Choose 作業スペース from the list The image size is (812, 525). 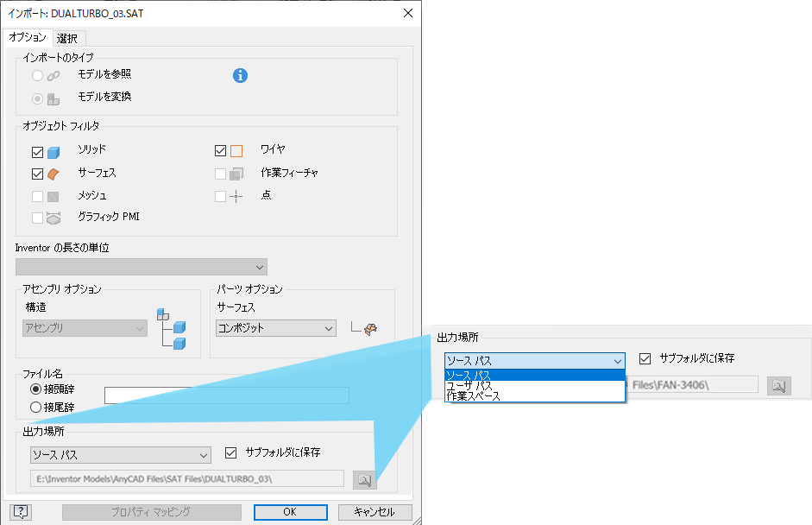(535, 396)
